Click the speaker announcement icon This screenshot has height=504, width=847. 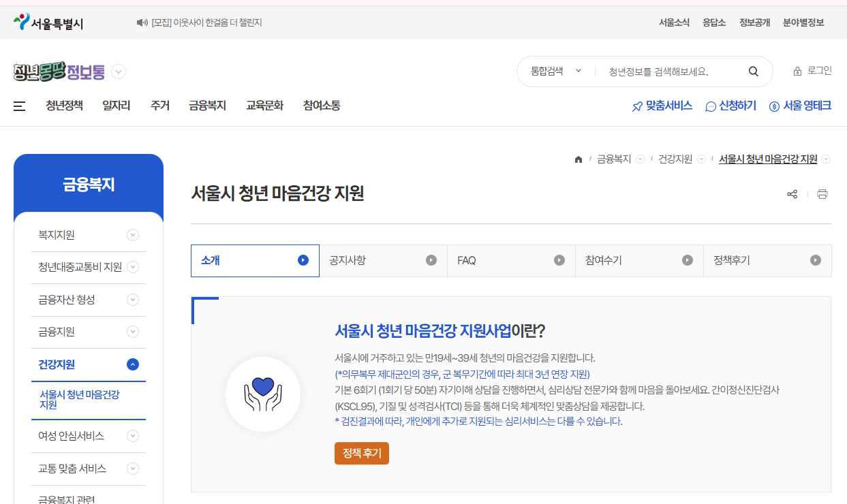click(142, 22)
